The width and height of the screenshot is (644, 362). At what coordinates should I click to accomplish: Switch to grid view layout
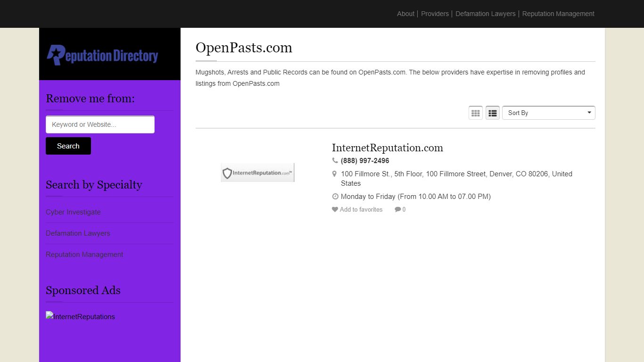pyautogui.click(x=476, y=113)
